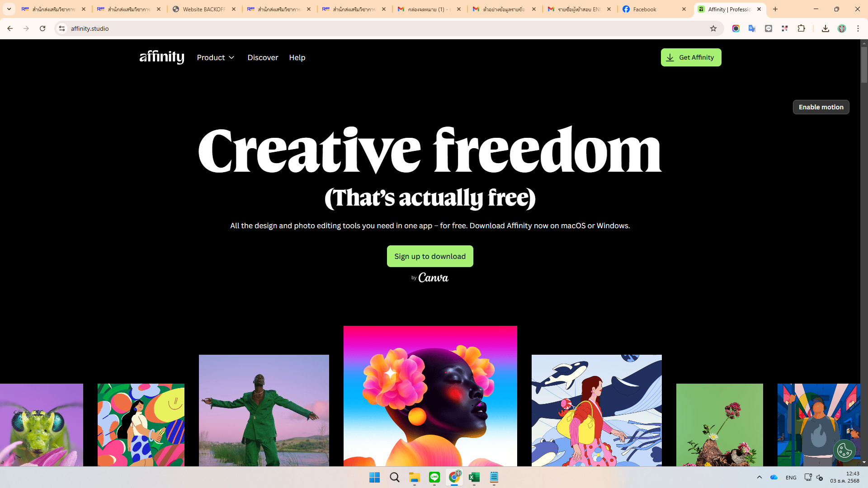Click the Get Affinity button

[x=691, y=57]
